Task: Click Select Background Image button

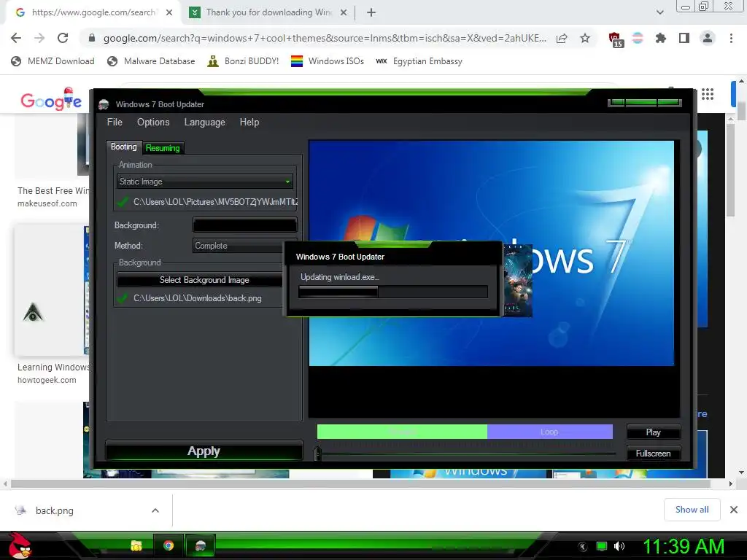Action: pos(200,280)
